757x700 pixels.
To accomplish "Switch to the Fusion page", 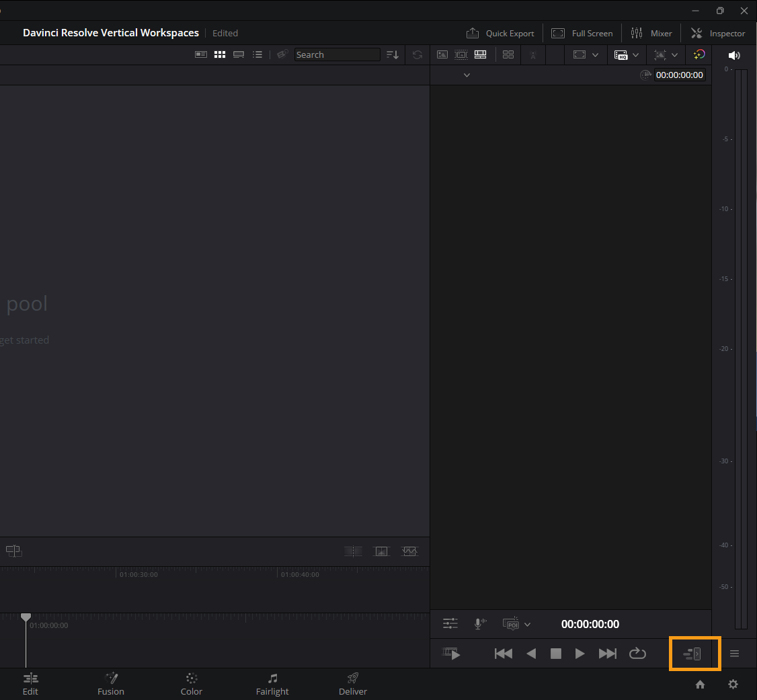I will point(111,684).
